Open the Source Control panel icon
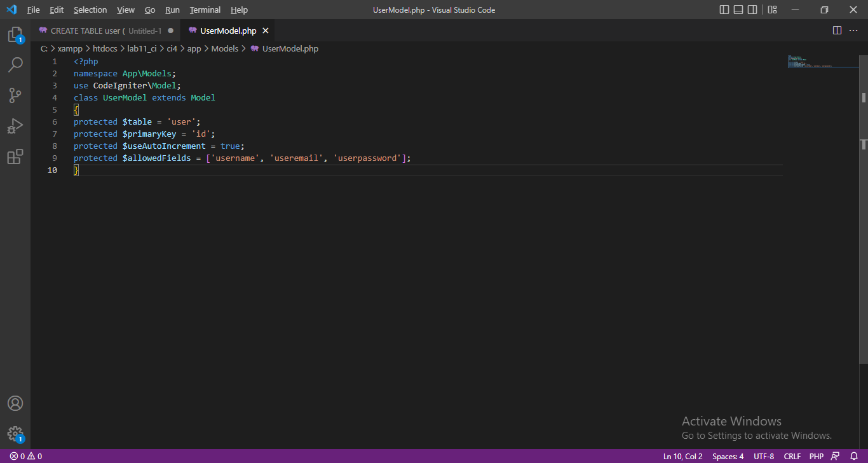 click(15, 95)
